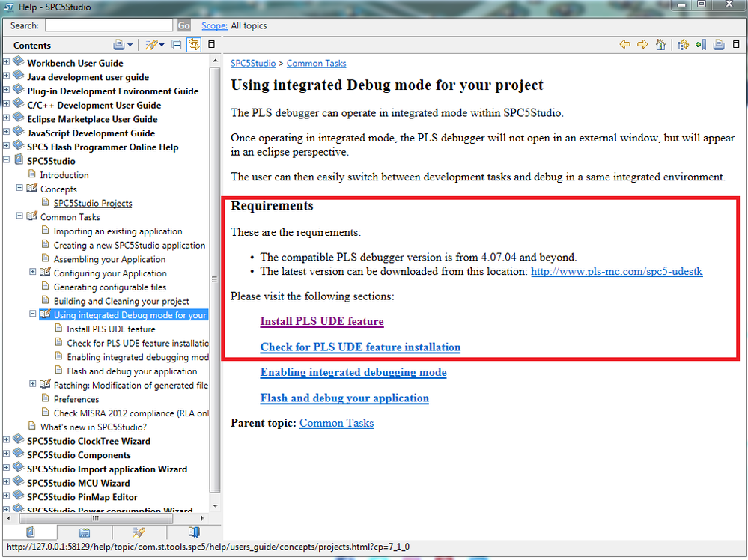The width and height of the screenshot is (748, 560).
Task: Expand the Patching: Modification node
Action: (x=32, y=383)
